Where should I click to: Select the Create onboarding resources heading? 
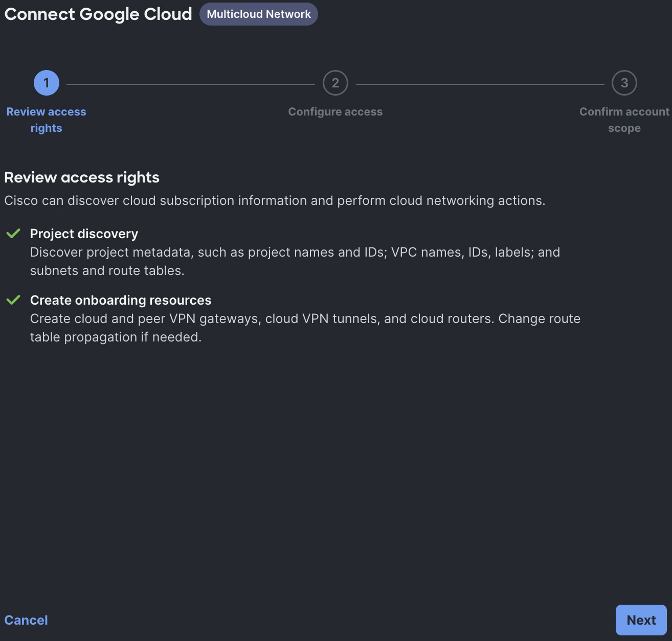pos(121,300)
